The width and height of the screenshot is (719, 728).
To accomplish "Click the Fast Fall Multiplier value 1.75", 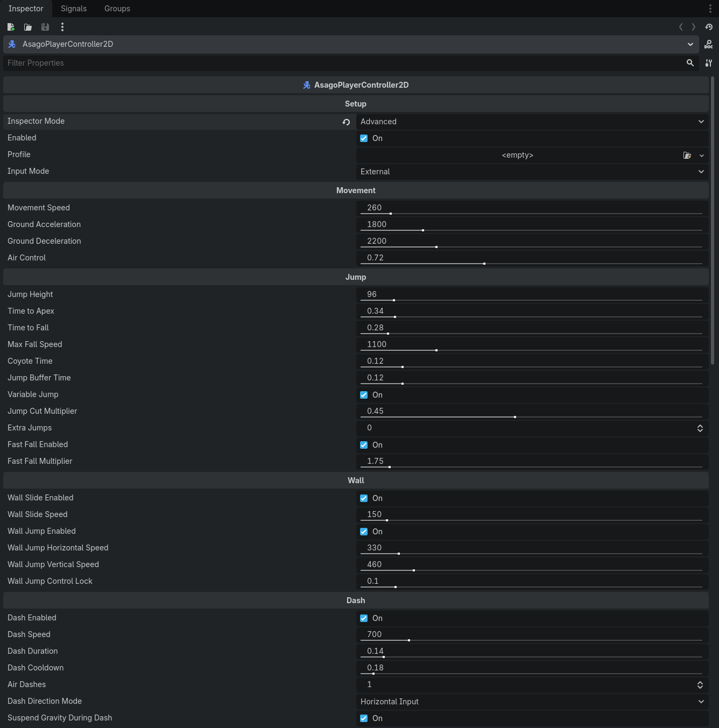I will point(375,461).
